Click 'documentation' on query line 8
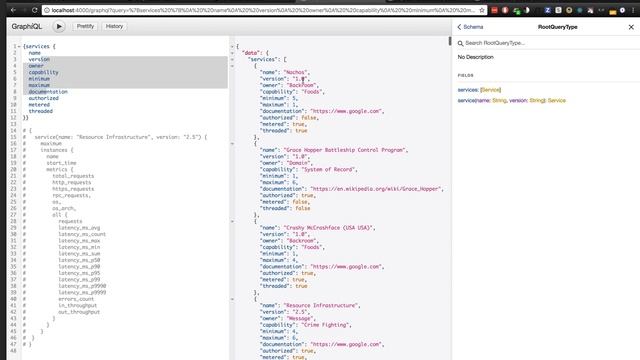This screenshot has width=640, height=360. pos(48,92)
